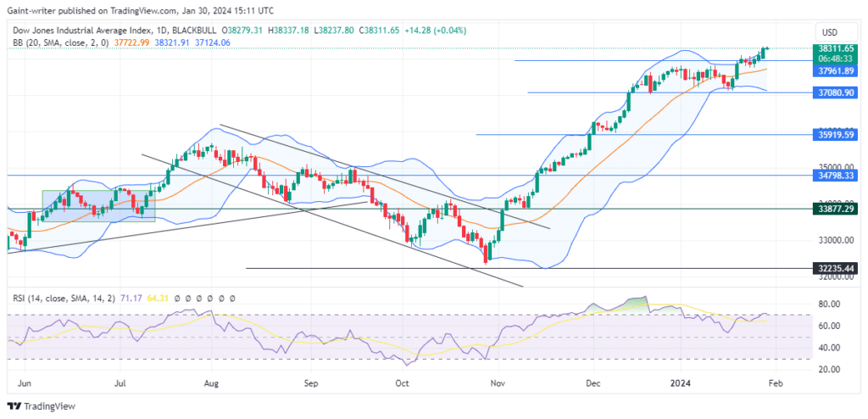Select the current price label 38311.65
Viewport: 868px width, 419px height.
[835, 49]
